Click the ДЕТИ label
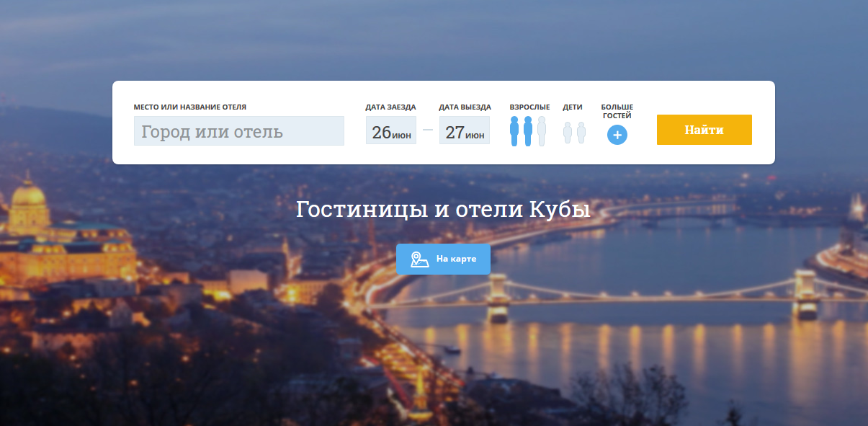Viewport: 868px width, 426px height. [x=573, y=107]
